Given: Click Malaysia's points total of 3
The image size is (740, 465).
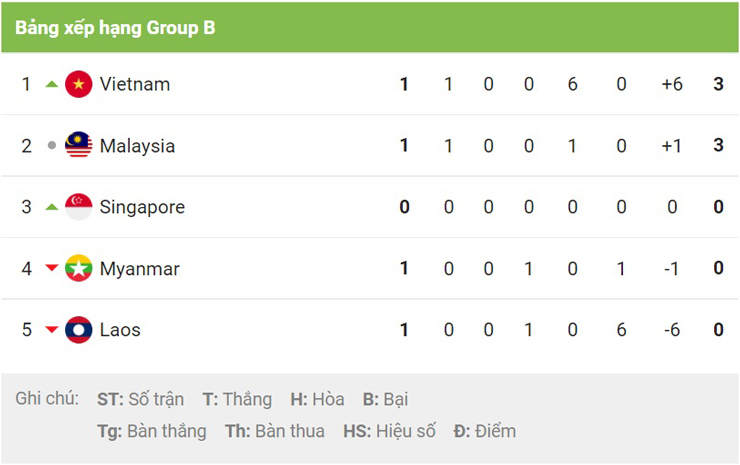Looking at the screenshot, I should click(x=718, y=146).
